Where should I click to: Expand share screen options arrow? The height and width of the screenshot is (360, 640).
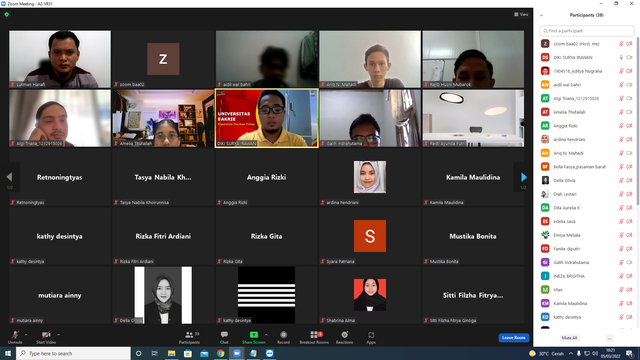[x=267, y=335]
